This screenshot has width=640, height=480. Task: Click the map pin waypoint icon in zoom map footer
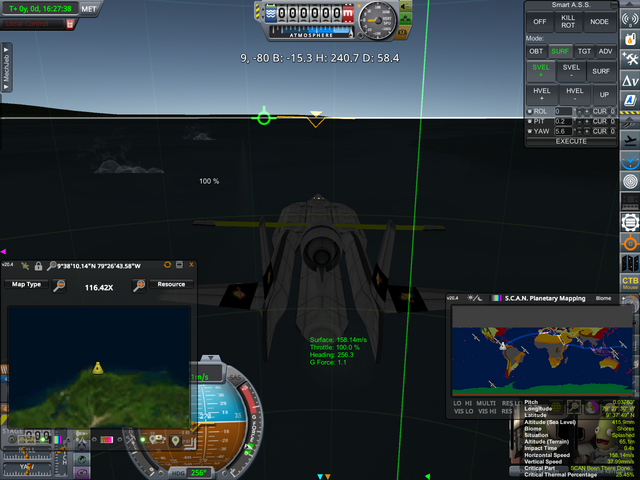[x=176, y=441]
